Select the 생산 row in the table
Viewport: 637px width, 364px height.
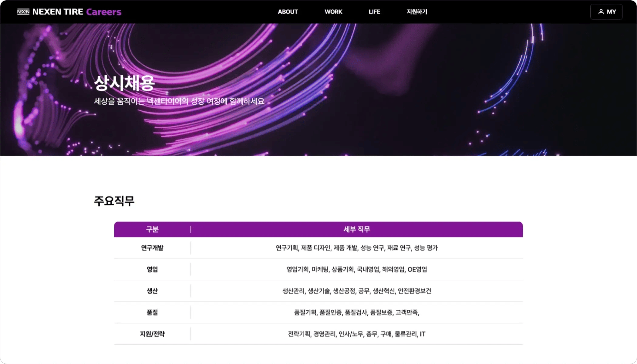tap(152, 291)
